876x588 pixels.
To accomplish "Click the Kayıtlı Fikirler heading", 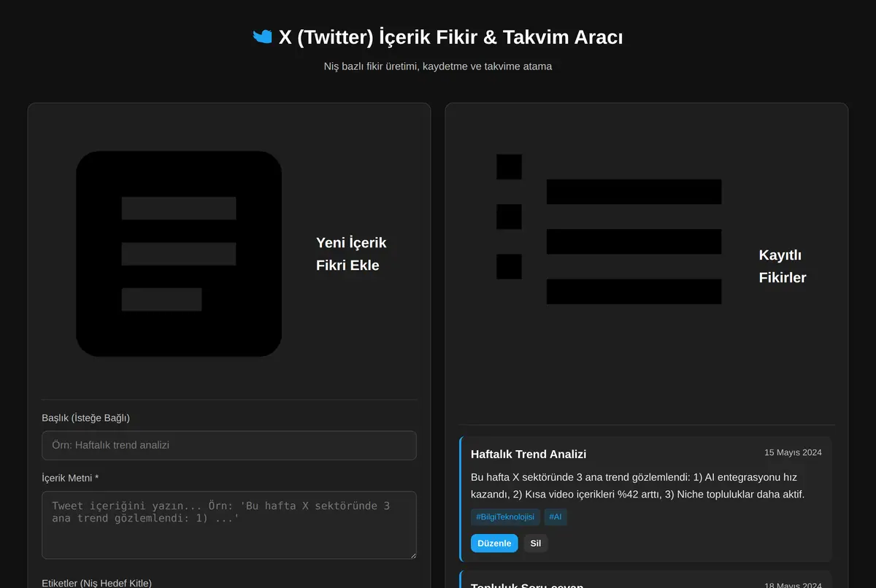I will pyautogui.click(x=783, y=266).
